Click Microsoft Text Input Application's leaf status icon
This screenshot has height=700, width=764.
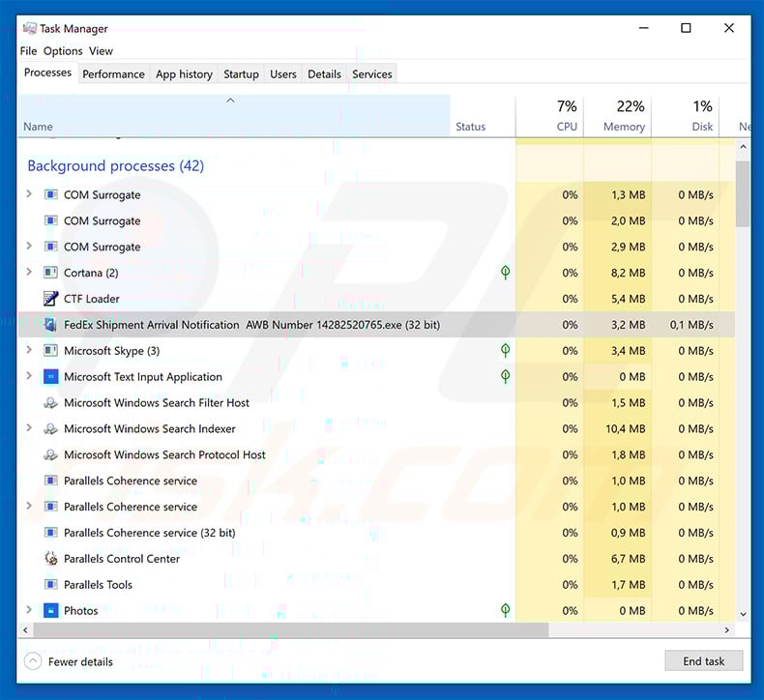coord(505,376)
